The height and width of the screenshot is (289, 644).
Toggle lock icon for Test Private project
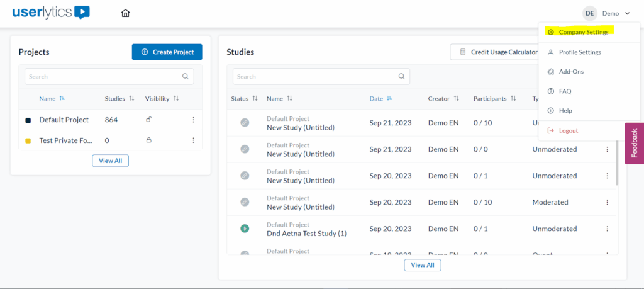point(149,140)
